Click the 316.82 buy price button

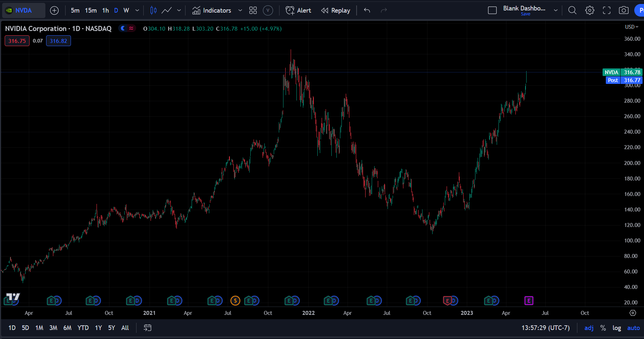coord(58,41)
